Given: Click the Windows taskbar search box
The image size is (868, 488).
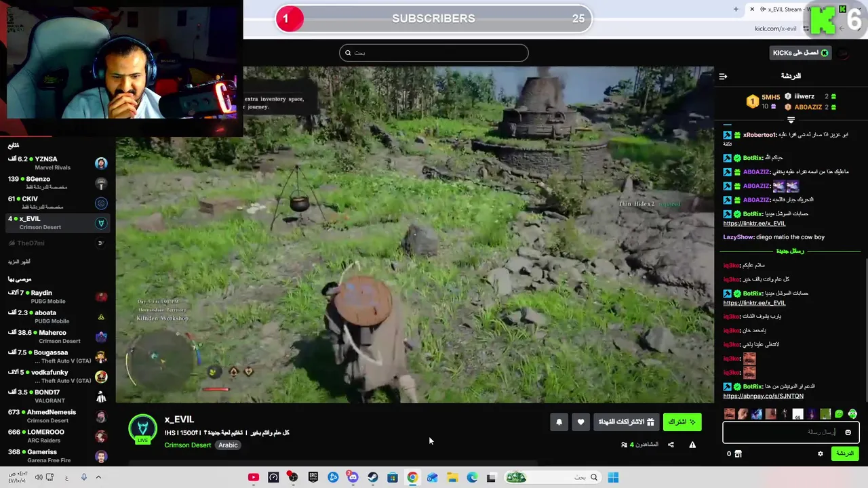Looking at the screenshot, I should [x=552, y=477].
